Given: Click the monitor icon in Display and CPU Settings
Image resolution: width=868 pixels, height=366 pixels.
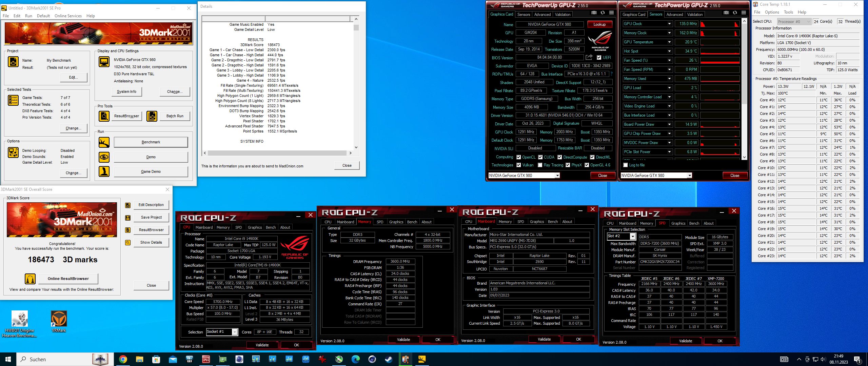Looking at the screenshot, I should (x=104, y=62).
